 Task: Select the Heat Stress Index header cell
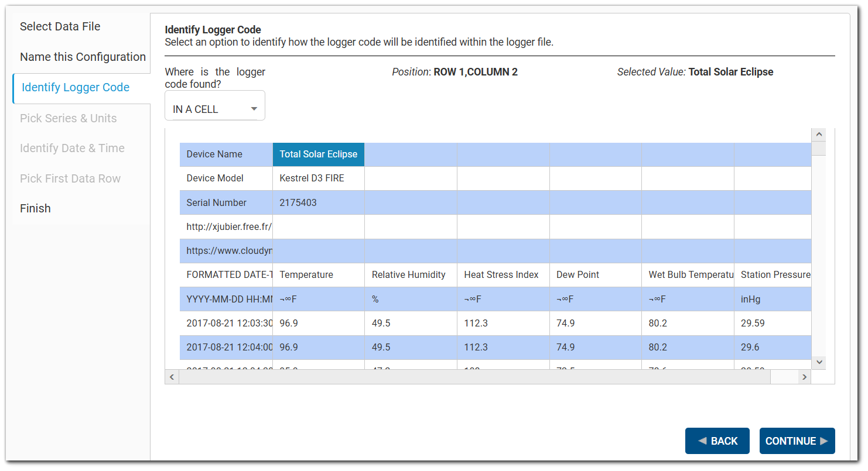[x=503, y=275]
